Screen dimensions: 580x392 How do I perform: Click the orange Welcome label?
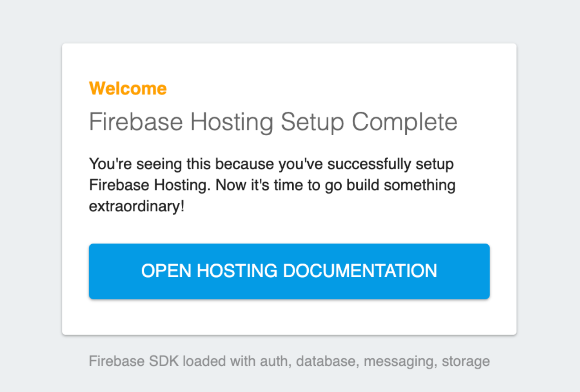tap(128, 88)
